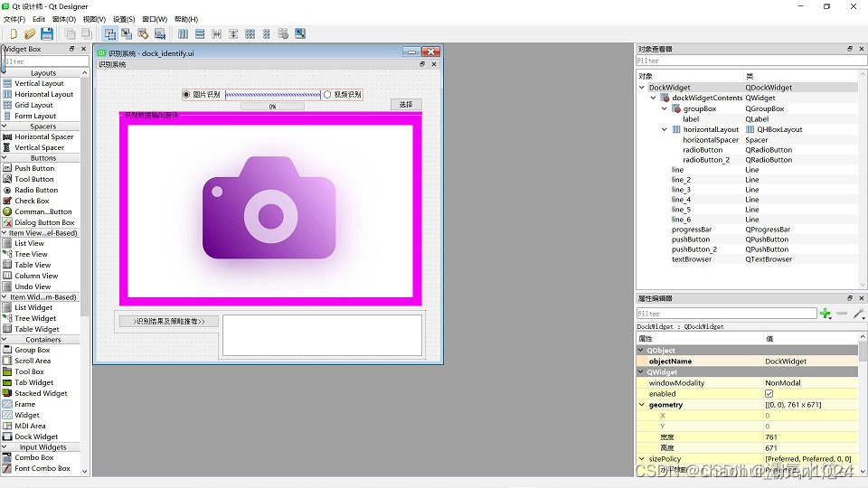Image resolution: width=868 pixels, height=488 pixels.
Task: Select Check Box in Widget Box
Action: (x=32, y=201)
